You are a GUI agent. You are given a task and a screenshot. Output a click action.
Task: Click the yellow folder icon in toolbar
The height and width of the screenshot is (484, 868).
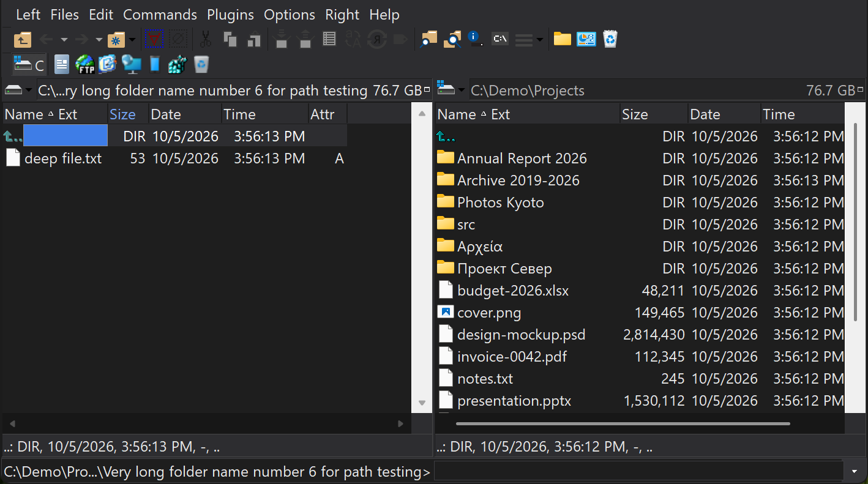563,40
